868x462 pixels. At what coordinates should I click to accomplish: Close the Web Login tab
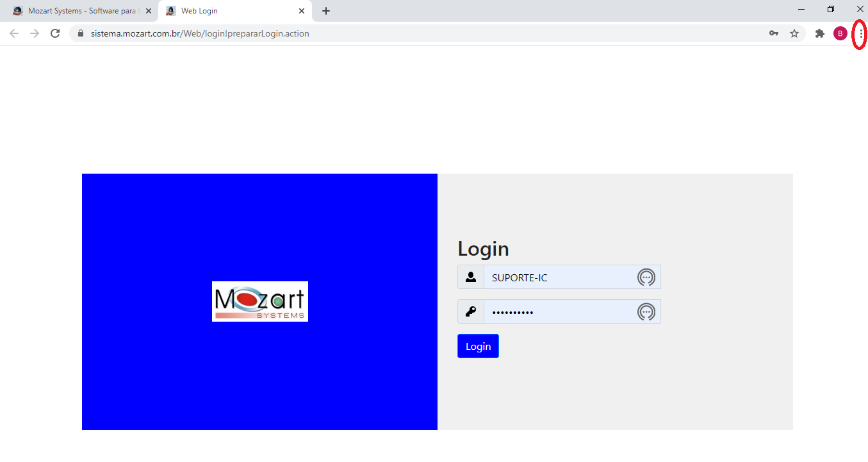point(302,11)
